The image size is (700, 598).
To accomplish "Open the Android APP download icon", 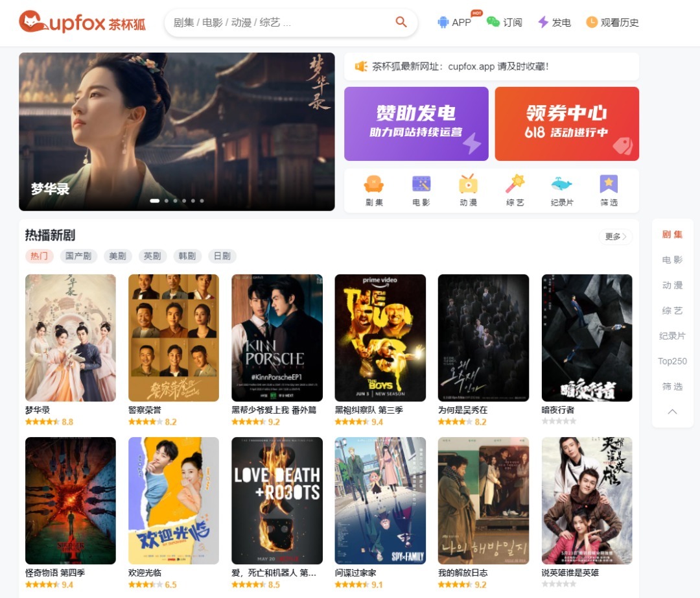I will (x=443, y=22).
